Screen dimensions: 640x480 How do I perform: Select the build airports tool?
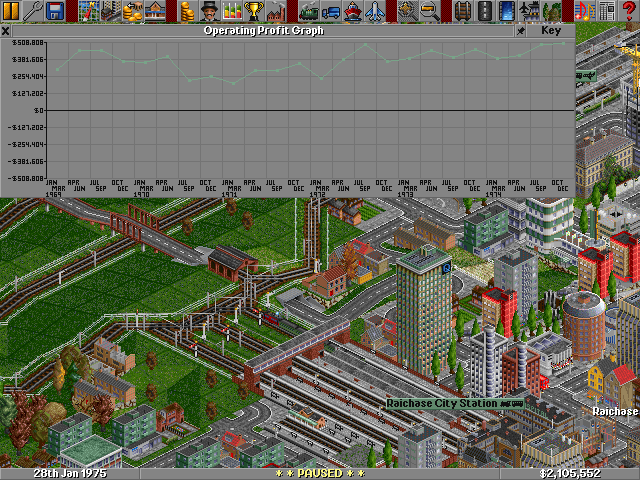tap(529, 11)
